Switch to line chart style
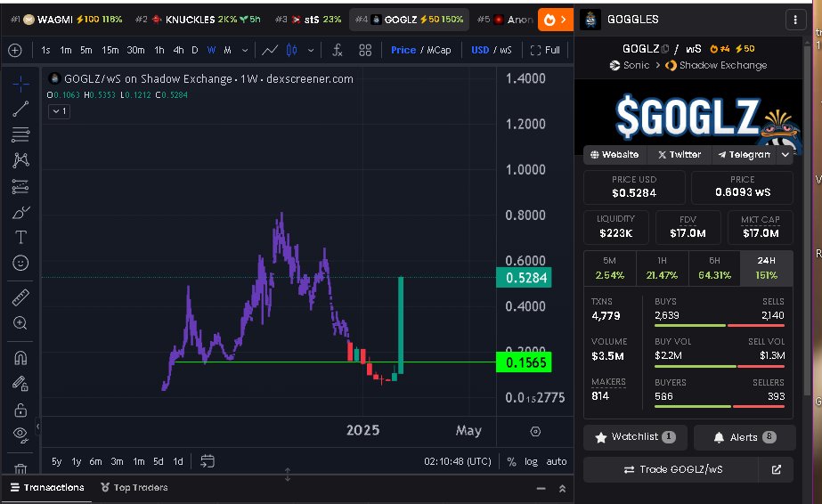The width and height of the screenshot is (822, 504). click(x=270, y=50)
